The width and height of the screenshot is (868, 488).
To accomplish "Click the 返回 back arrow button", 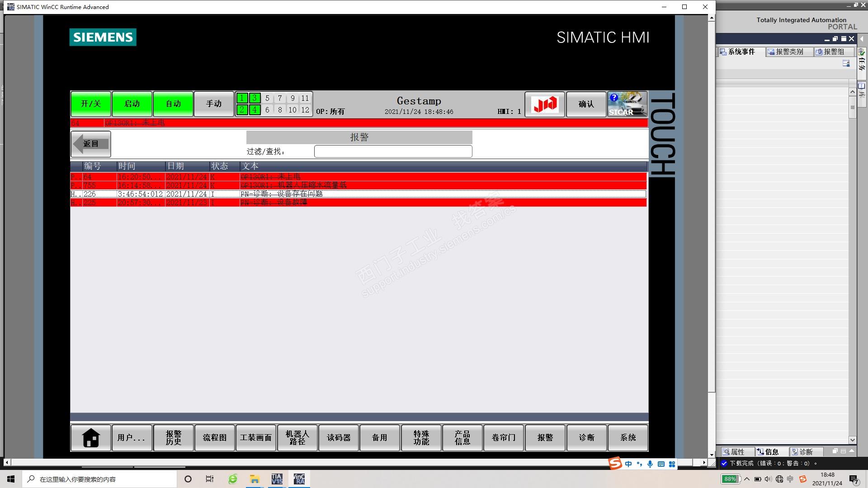I will pyautogui.click(x=90, y=144).
